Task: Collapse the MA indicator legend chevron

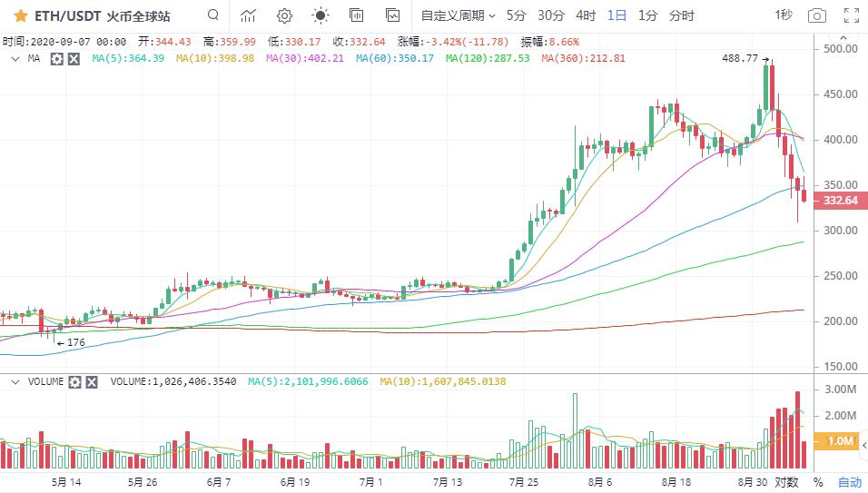Action: [15, 58]
